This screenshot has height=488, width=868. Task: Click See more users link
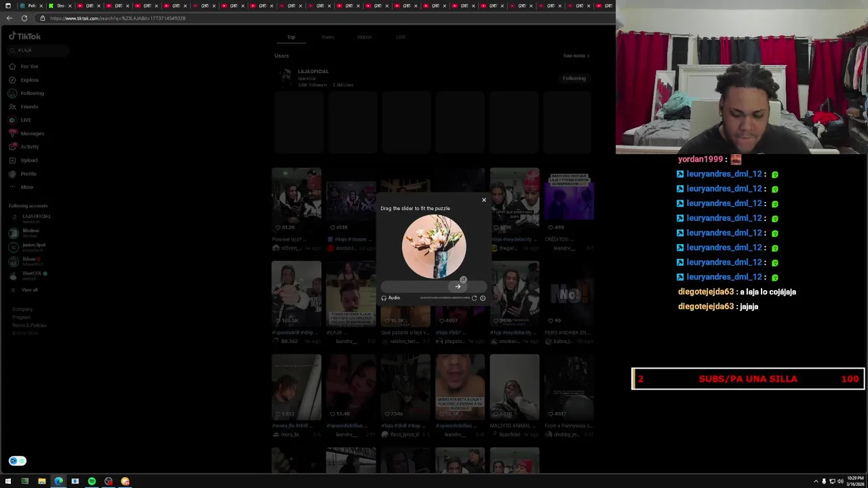click(576, 56)
